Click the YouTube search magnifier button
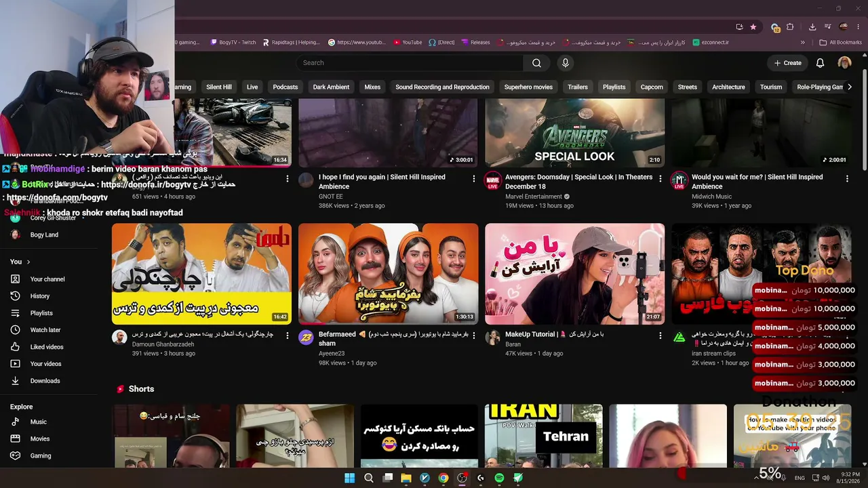This screenshot has height=488, width=868. pos(536,63)
